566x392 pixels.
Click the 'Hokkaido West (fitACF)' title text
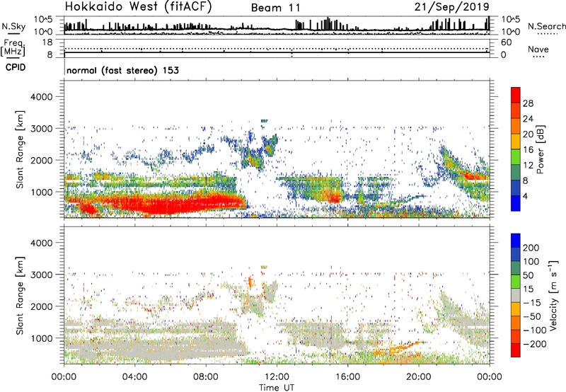138,6
